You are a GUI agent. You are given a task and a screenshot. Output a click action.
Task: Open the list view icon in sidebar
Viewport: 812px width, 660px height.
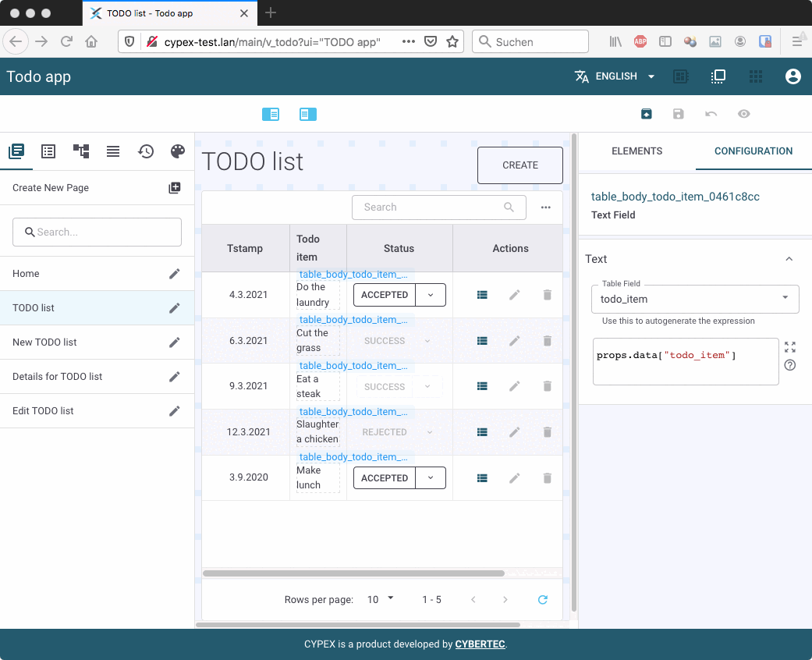48,151
